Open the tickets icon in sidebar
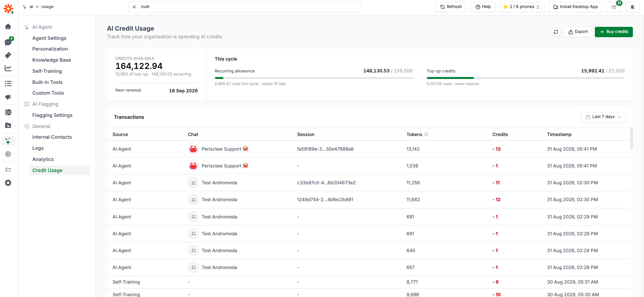Image resolution: width=644 pixels, height=297 pixels. click(x=8, y=55)
